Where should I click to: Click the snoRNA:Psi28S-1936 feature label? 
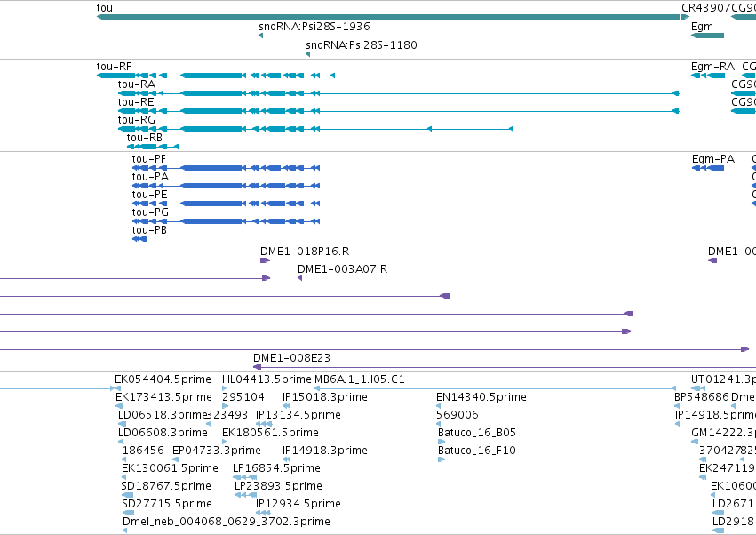click(314, 27)
